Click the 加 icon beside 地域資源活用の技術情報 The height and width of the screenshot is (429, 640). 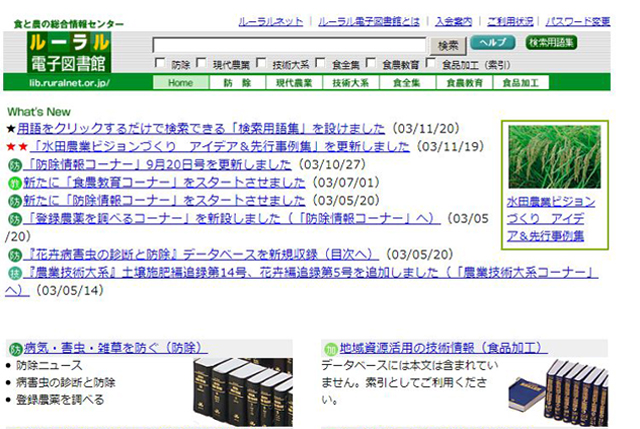[331, 349]
